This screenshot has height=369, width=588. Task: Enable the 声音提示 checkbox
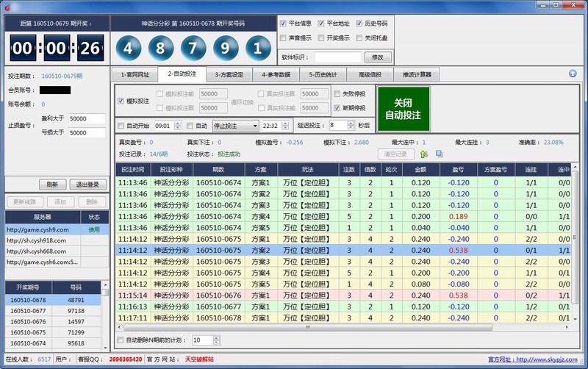click(284, 37)
